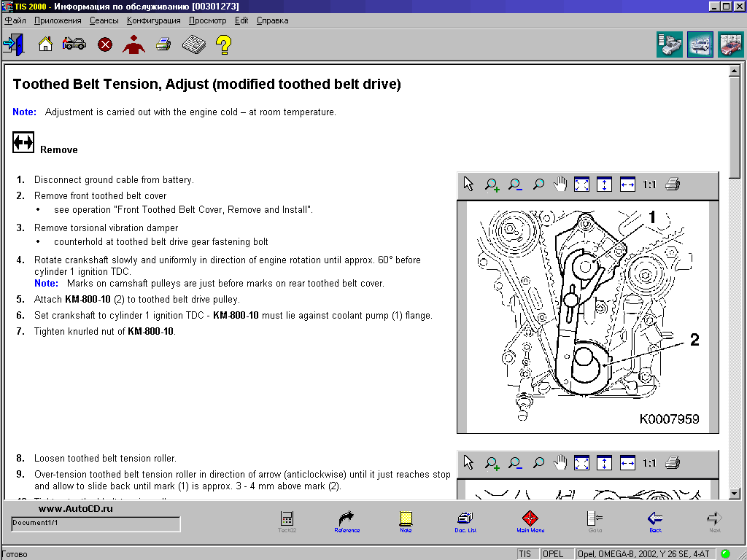Click the red circle X stop icon
The width and height of the screenshot is (747, 560).
105,44
